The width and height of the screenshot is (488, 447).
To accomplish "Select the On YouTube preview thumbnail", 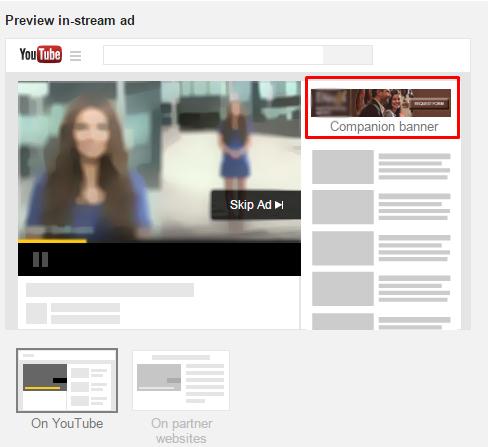I will point(67,380).
